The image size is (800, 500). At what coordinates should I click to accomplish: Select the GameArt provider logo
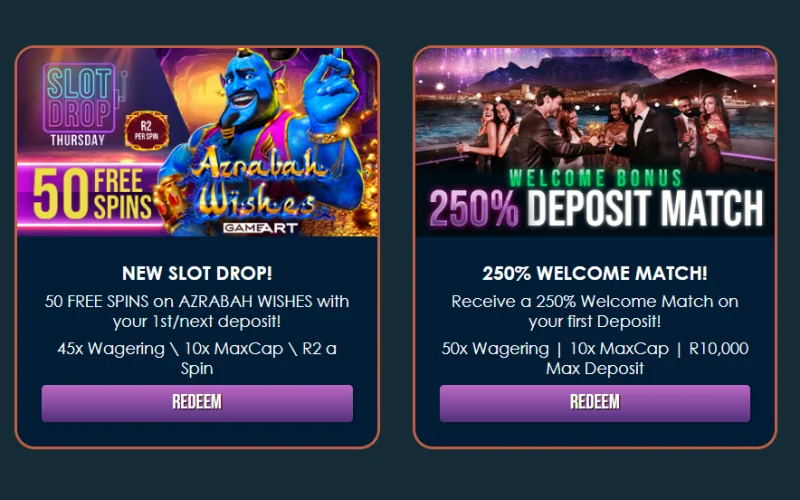[260, 228]
